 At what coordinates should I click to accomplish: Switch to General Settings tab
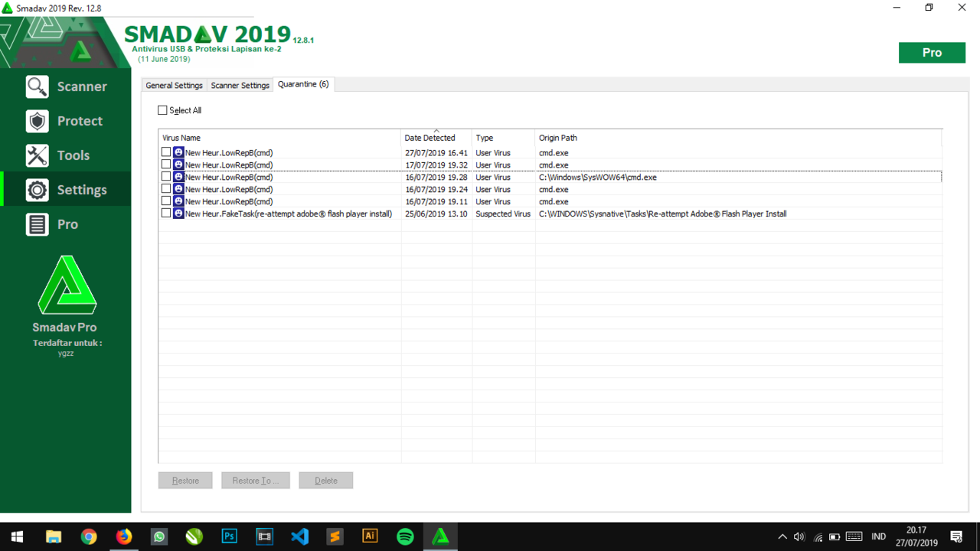[174, 85]
